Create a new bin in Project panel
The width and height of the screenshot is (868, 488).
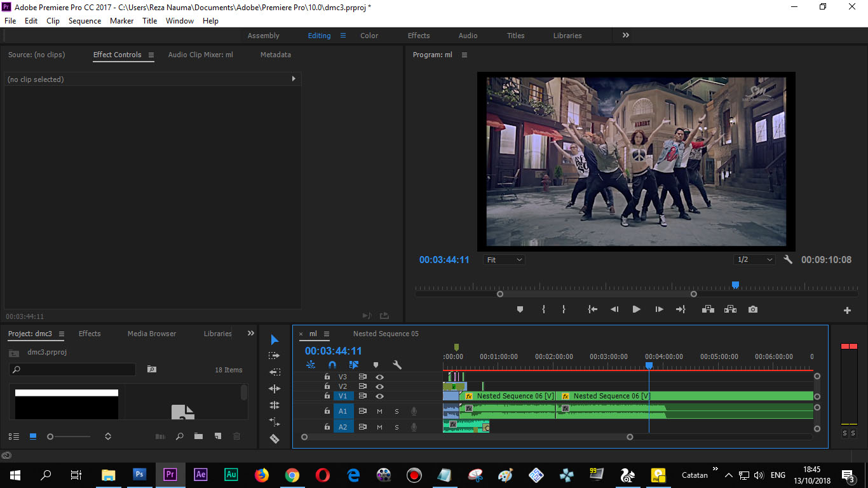[x=199, y=437]
